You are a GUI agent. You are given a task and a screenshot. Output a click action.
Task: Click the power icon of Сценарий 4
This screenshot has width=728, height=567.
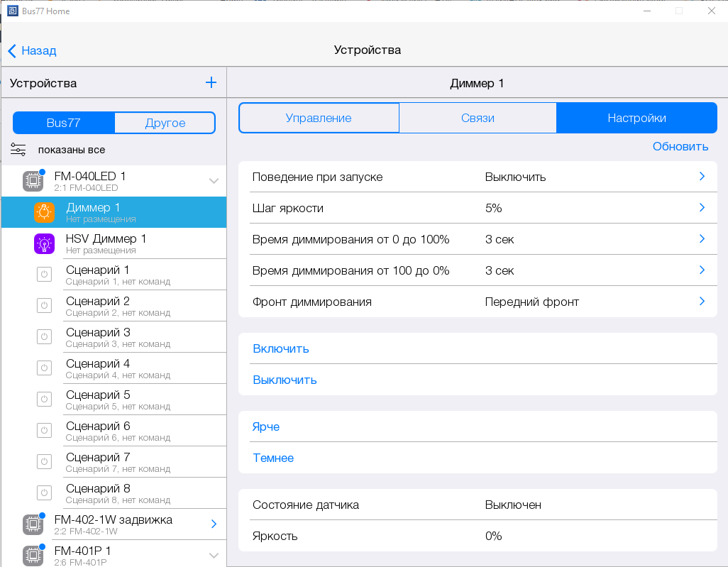(x=44, y=368)
